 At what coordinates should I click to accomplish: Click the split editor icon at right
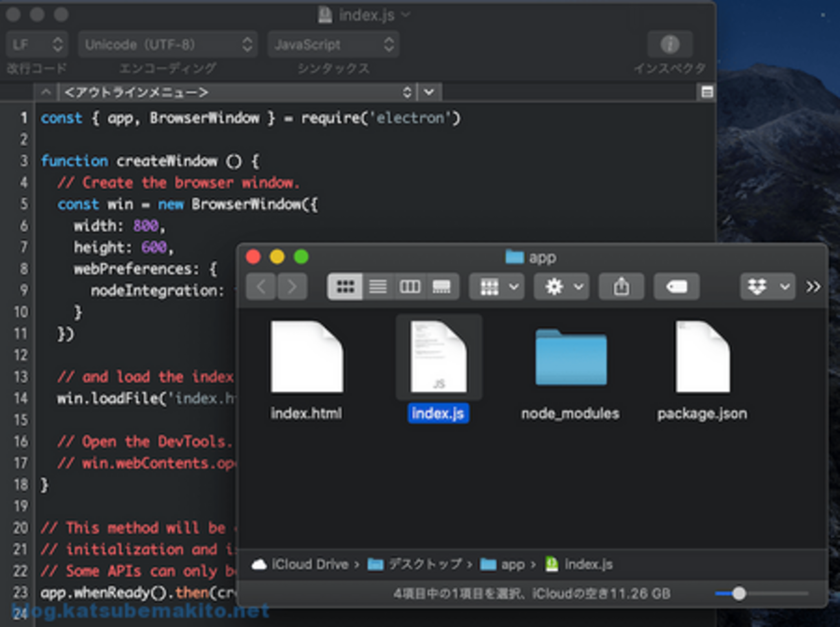pos(707,92)
